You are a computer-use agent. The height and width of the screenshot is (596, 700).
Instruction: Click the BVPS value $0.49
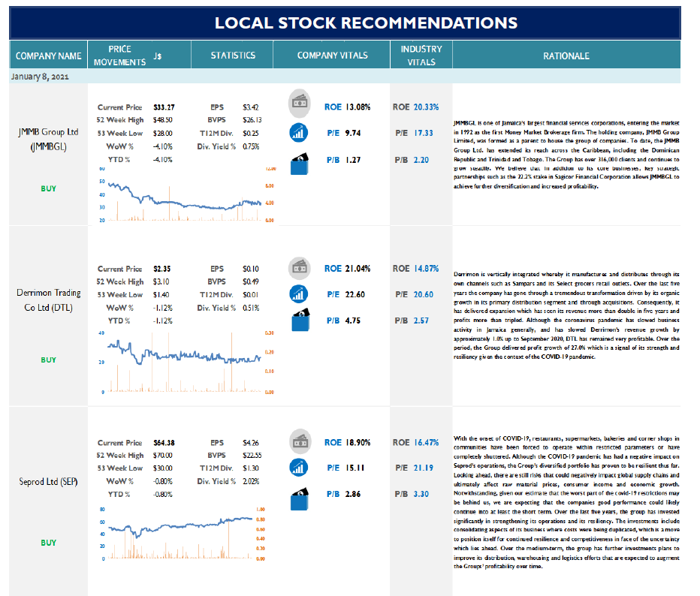click(x=250, y=282)
